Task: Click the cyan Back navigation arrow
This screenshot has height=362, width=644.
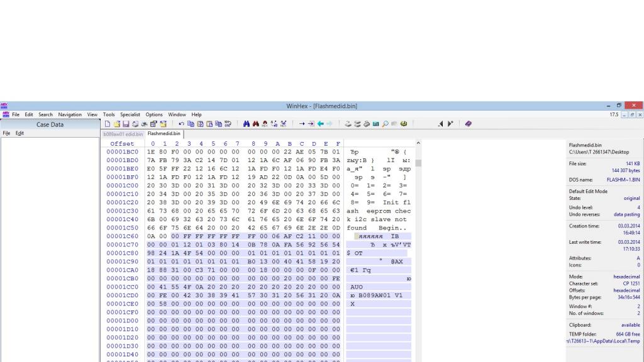Action: point(320,124)
